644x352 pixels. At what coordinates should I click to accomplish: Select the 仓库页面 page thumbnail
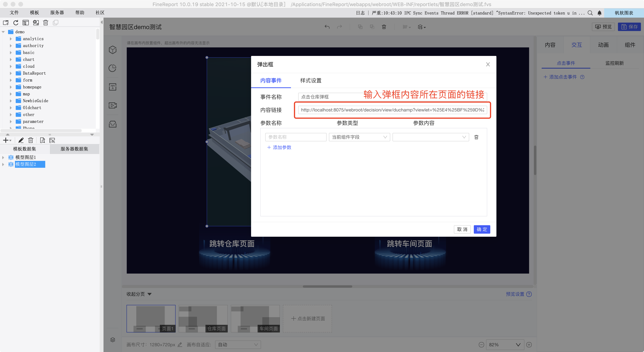(x=203, y=318)
